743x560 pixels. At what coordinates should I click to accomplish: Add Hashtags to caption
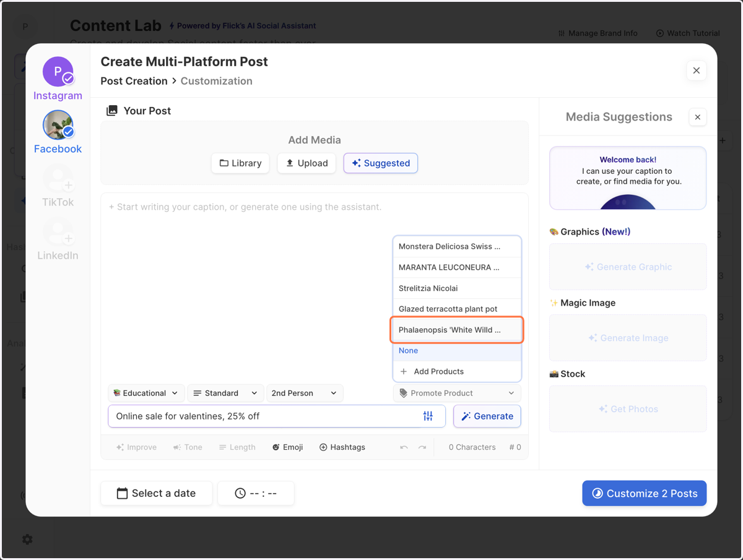point(342,447)
